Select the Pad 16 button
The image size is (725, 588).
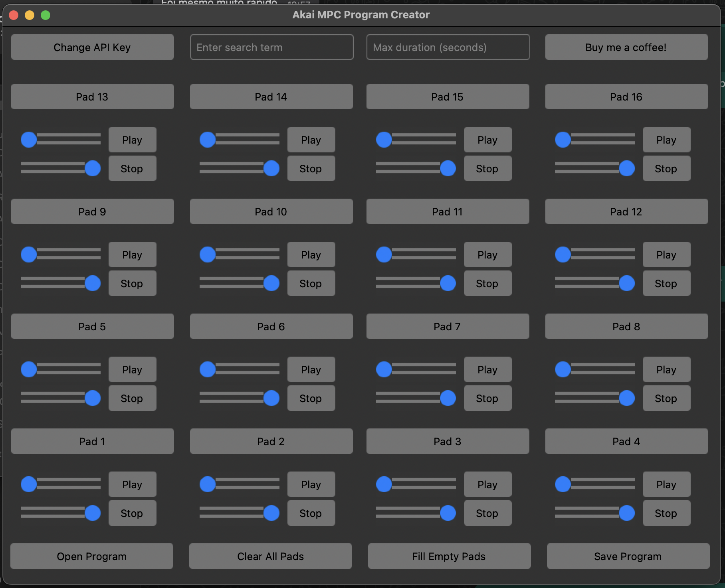pyautogui.click(x=626, y=97)
